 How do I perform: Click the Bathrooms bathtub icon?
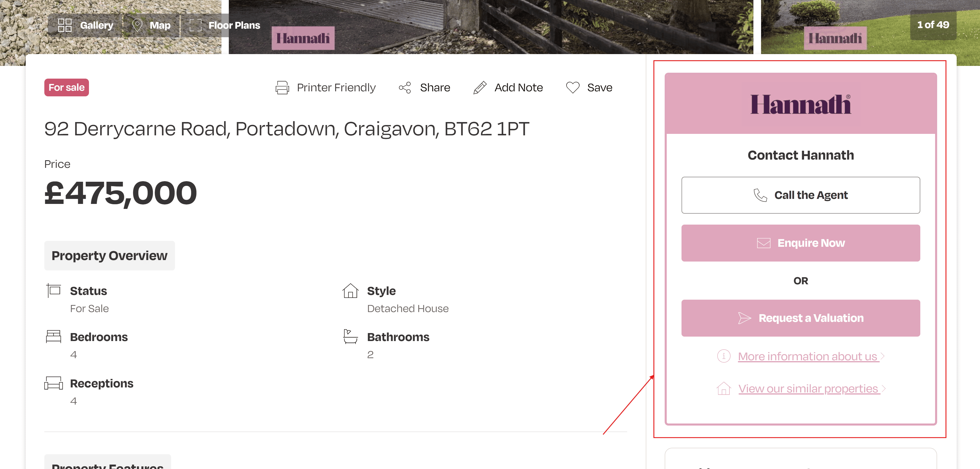[351, 337]
